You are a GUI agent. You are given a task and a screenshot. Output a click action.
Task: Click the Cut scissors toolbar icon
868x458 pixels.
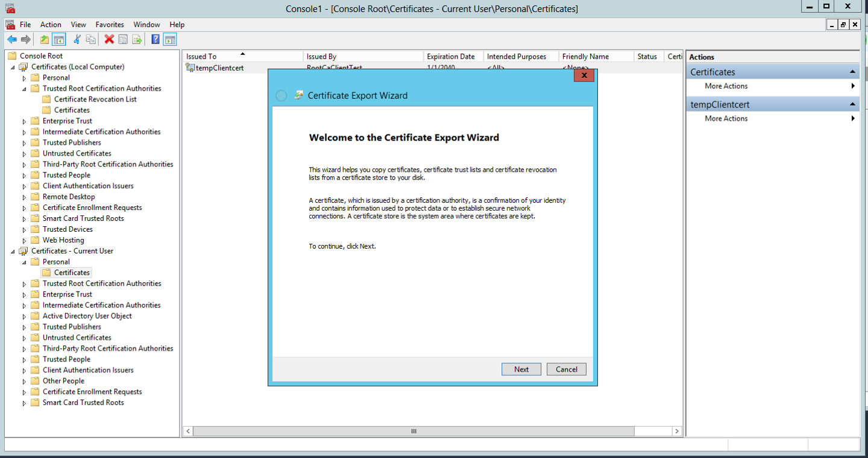[x=77, y=40]
